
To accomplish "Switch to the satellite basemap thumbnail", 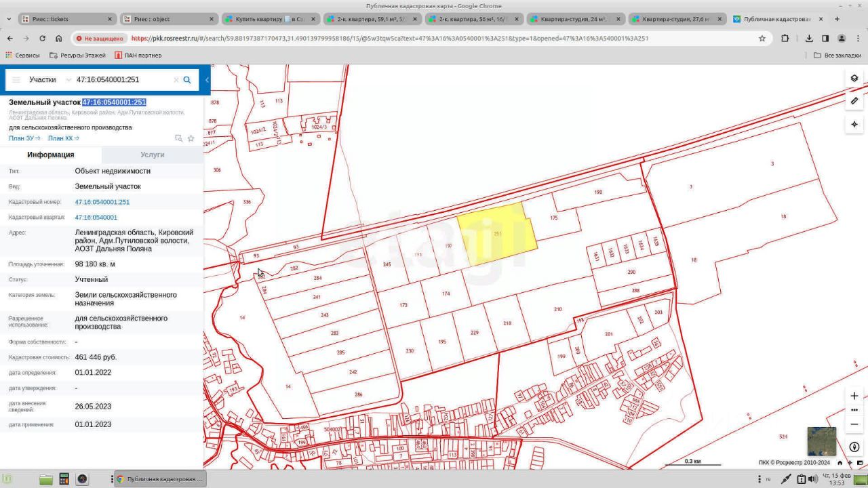I will point(821,441).
